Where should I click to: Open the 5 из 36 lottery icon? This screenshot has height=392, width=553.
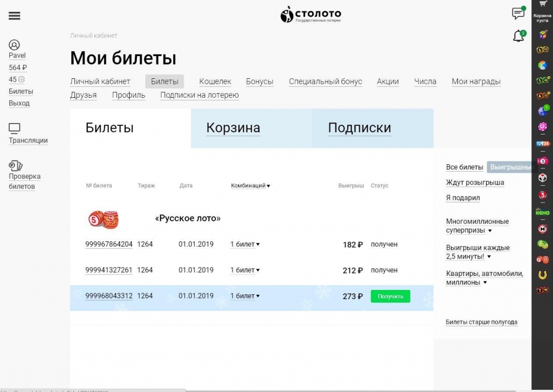pyautogui.click(x=543, y=80)
